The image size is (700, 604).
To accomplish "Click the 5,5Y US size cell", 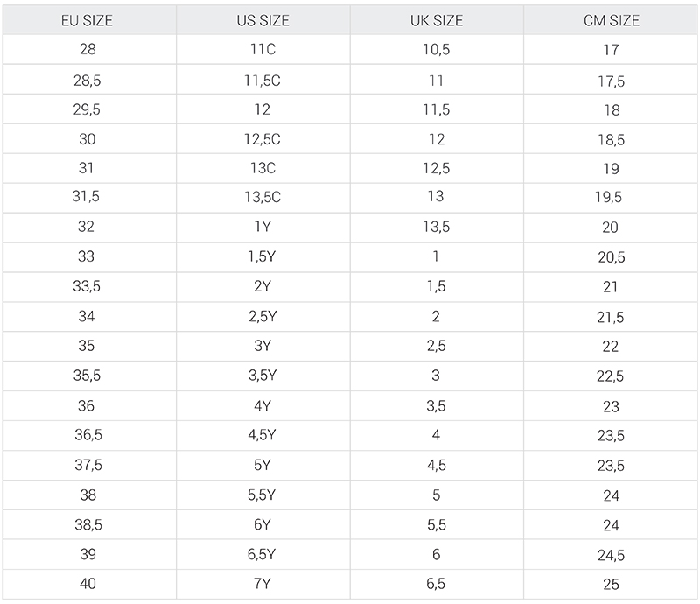I will tap(263, 495).
